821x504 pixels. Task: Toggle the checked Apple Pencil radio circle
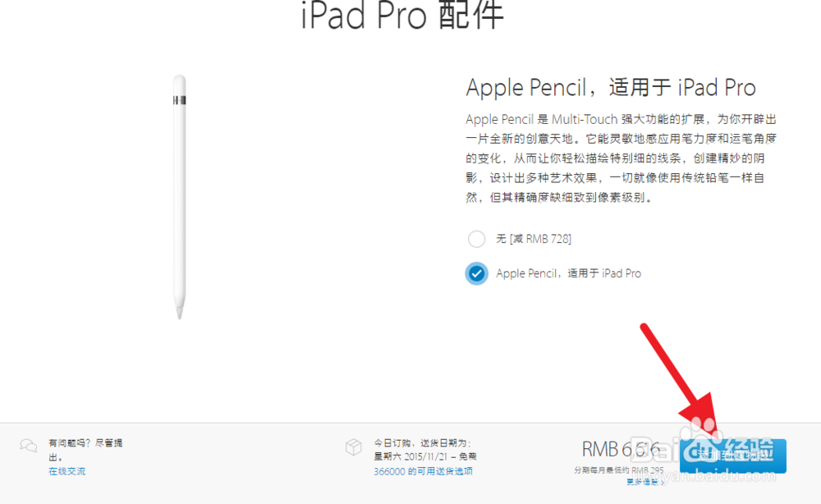[476, 273]
